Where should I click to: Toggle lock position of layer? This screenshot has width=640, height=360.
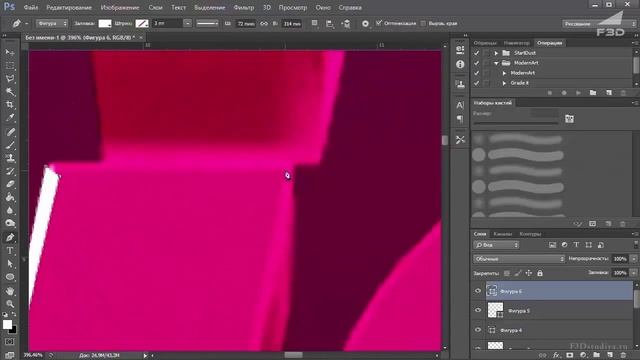pyautogui.click(x=529, y=273)
